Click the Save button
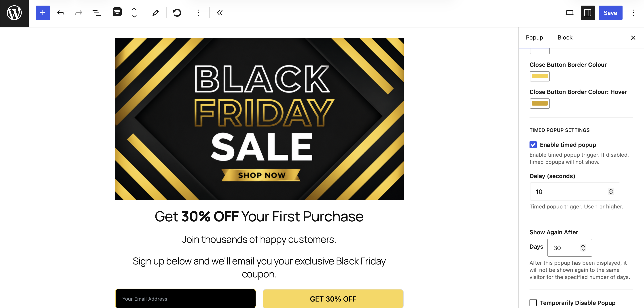The width and height of the screenshot is (644, 308). [610, 13]
